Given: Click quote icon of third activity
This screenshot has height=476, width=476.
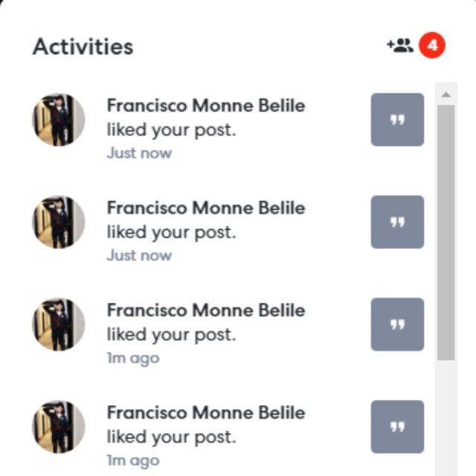Looking at the screenshot, I should click(x=397, y=324).
